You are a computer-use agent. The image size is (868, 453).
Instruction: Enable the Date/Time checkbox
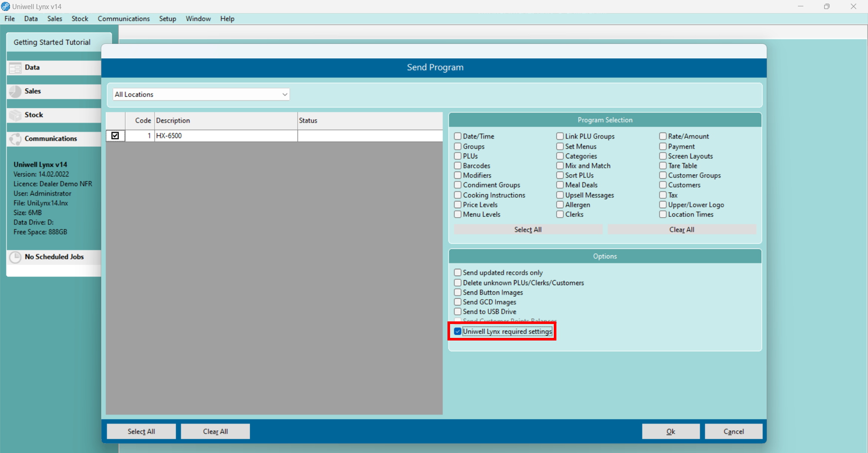[x=457, y=136]
